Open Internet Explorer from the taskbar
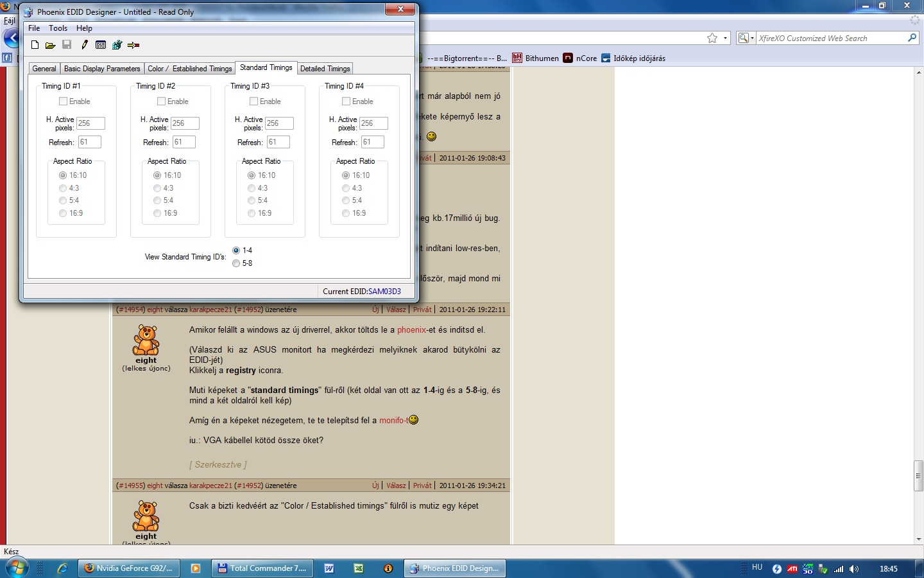Viewport: 924px width, 578px height. click(x=62, y=568)
